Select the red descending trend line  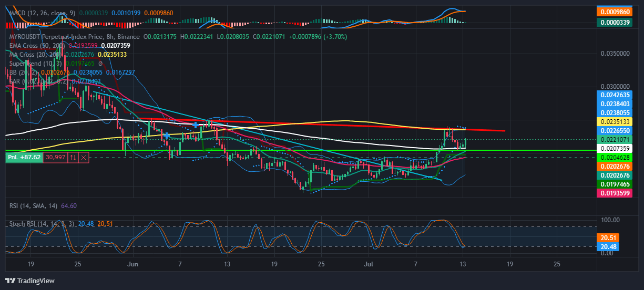[321, 125]
